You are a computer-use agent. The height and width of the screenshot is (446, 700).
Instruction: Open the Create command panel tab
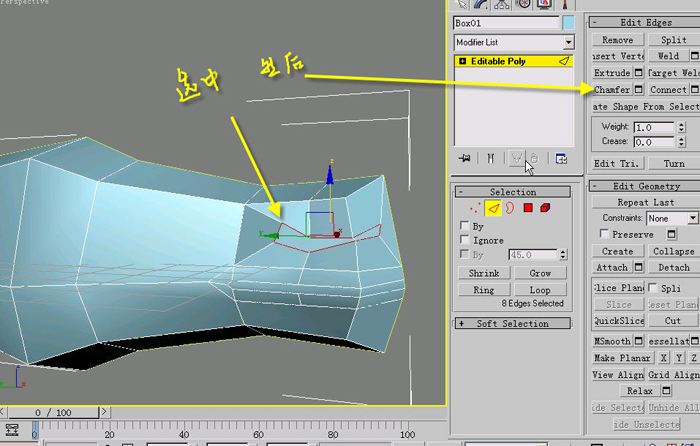coord(461,4)
